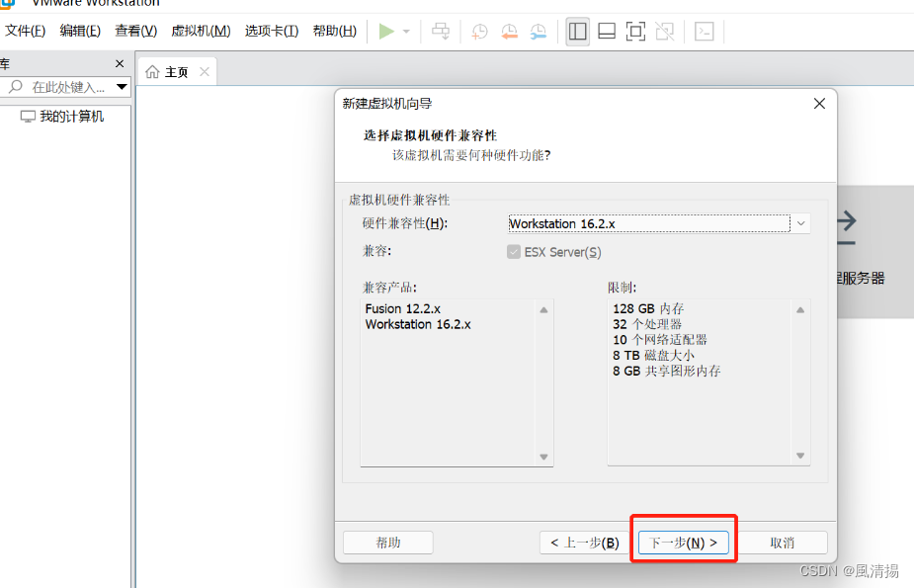Select the 10 个网络适配器 limit entry
This screenshot has height=588, width=914.
pyautogui.click(x=660, y=340)
